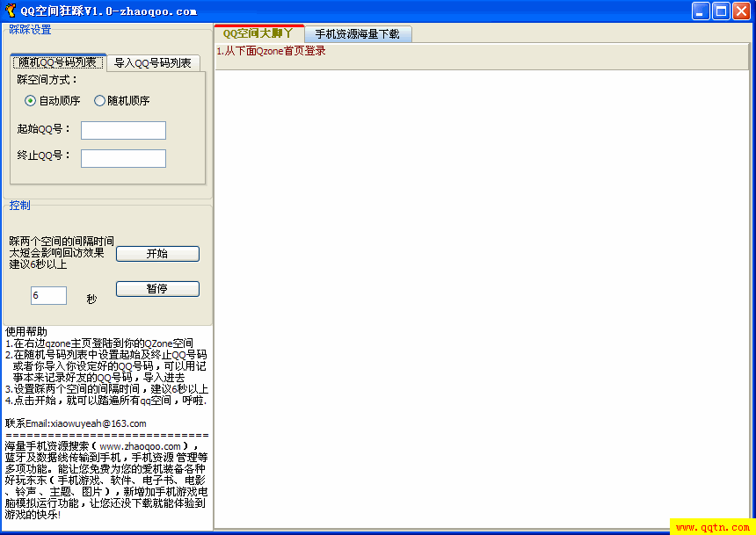756x535 pixels.
Task: Focus the 终止QQ号 input field
Action: pyautogui.click(x=123, y=158)
